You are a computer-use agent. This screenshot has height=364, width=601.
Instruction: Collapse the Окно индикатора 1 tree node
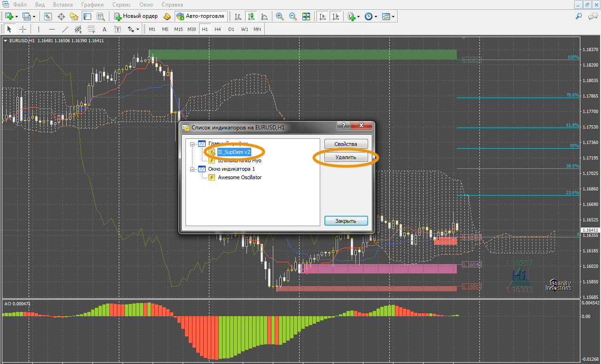click(x=193, y=169)
